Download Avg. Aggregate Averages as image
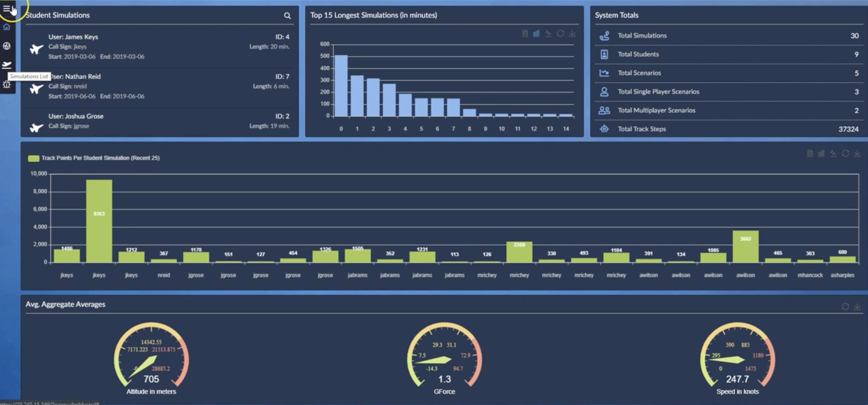This screenshot has width=868, height=405. 857,306
